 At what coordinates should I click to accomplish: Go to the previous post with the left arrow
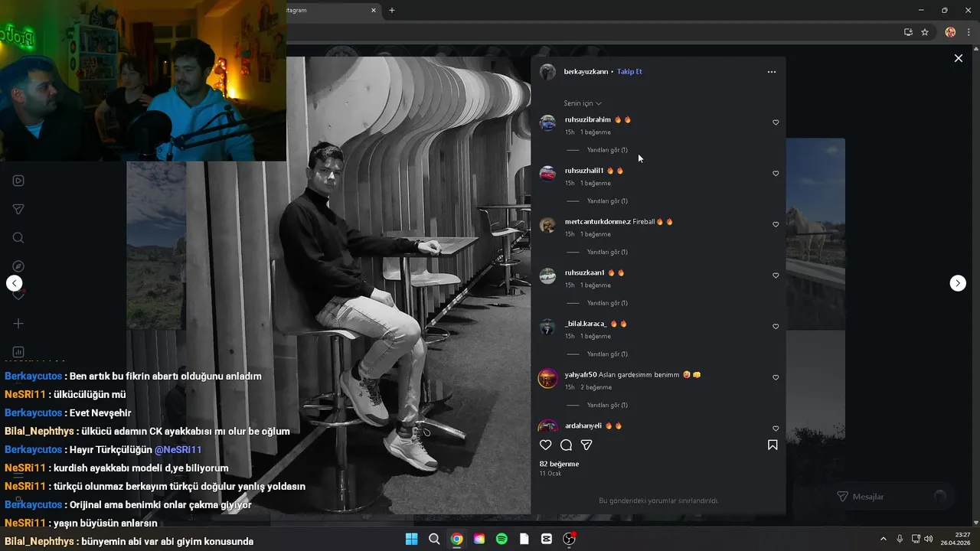pos(14,283)
